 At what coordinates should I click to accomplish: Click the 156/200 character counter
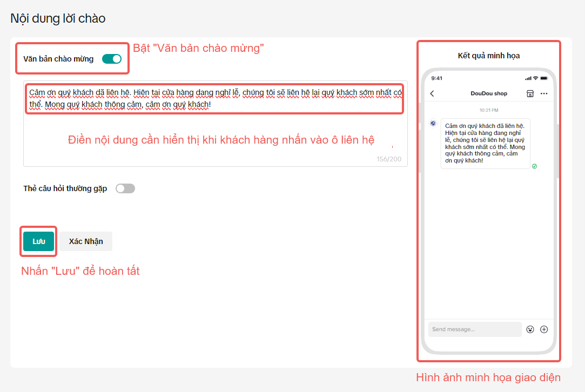point(389,159)
